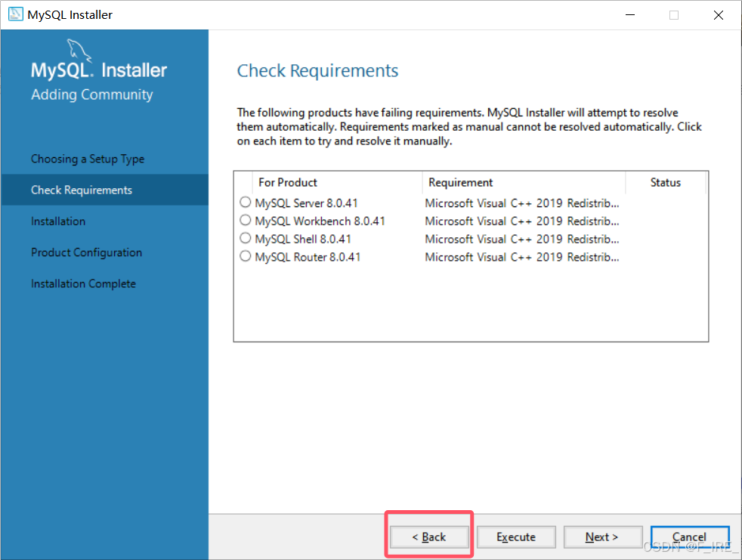The width and height of the screenshot is (742, 560).
Task: Click the Execute button
Action: click(x=516, y=537)
